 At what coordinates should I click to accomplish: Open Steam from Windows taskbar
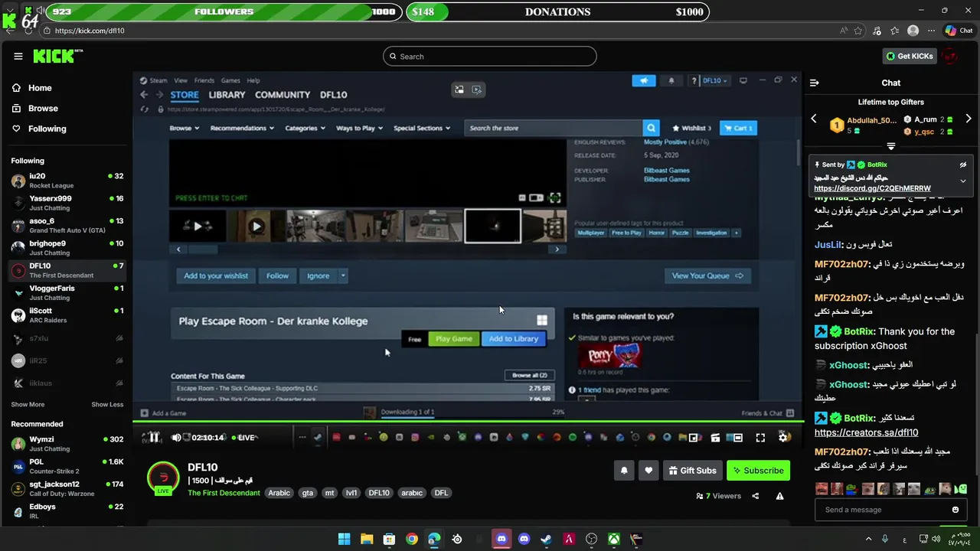coord(546,540)
